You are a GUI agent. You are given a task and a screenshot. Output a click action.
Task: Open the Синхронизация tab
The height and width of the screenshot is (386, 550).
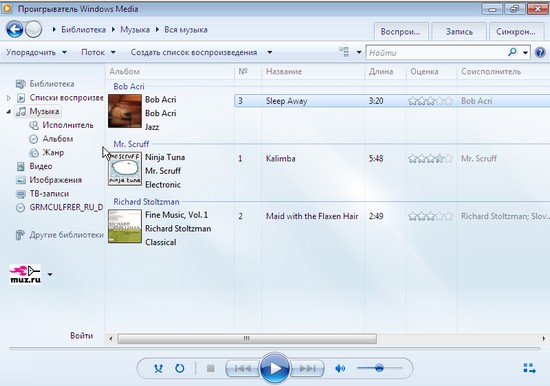pyautogui.click(x=516, y=32)
